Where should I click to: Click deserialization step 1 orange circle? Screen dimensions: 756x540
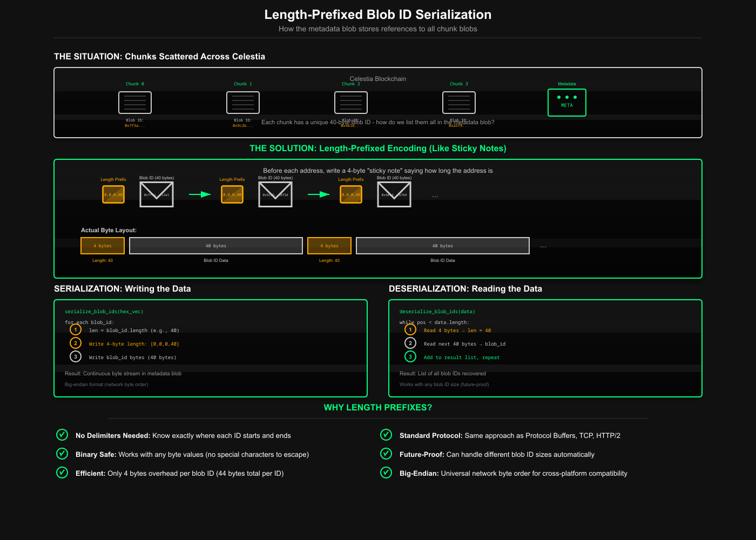(410, 330)
